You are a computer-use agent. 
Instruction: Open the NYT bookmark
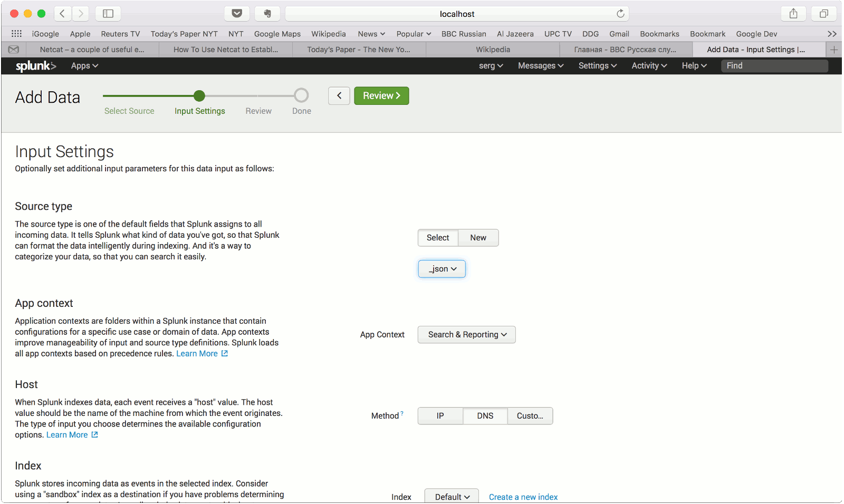236,34
